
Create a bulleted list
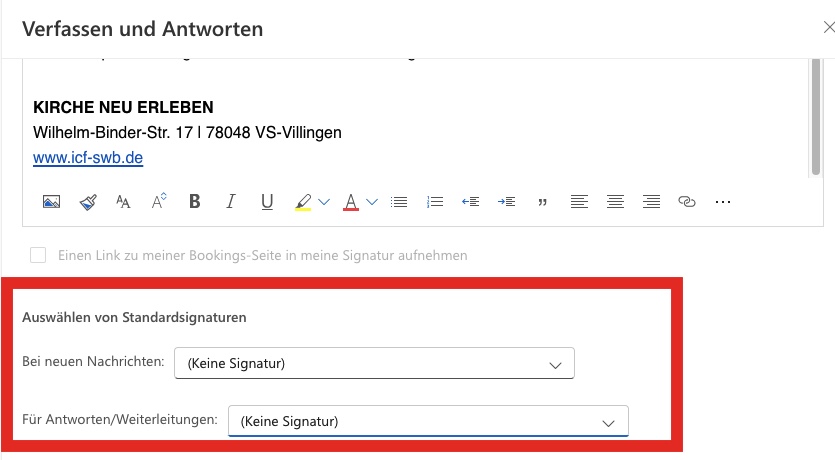pyautogui.click(x=399, y=202)
